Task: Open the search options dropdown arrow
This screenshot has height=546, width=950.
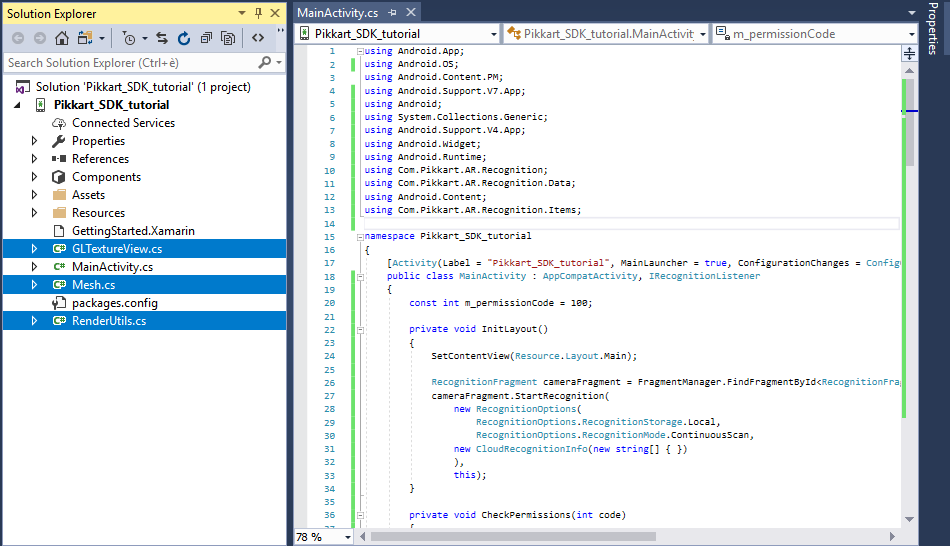Action: pyautogui.click(x=279, y=62)
